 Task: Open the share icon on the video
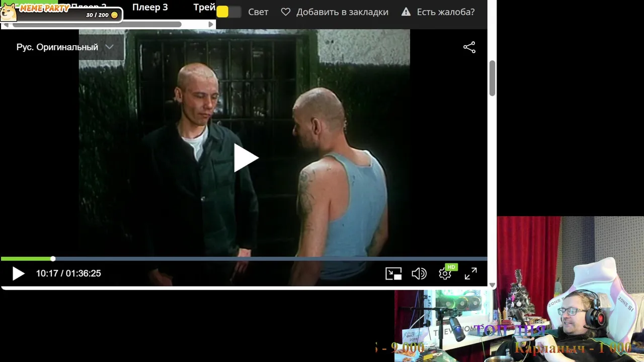[x=469, y=47]
